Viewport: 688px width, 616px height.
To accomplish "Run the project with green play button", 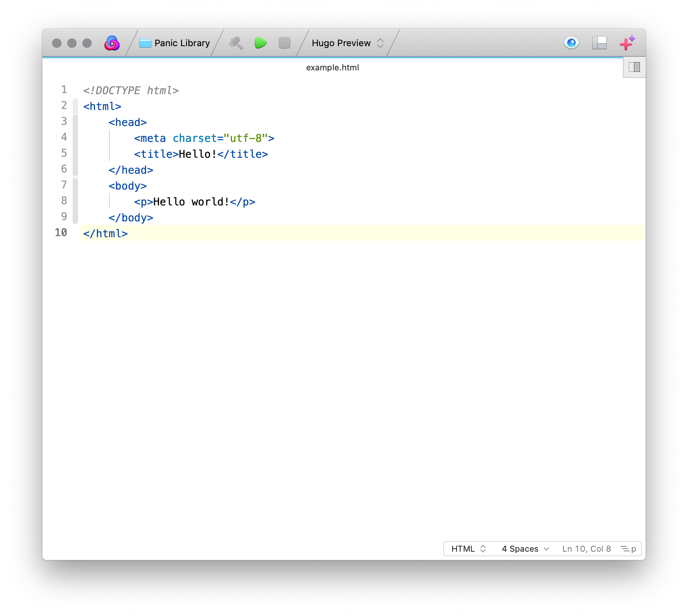I will point(261,43).
